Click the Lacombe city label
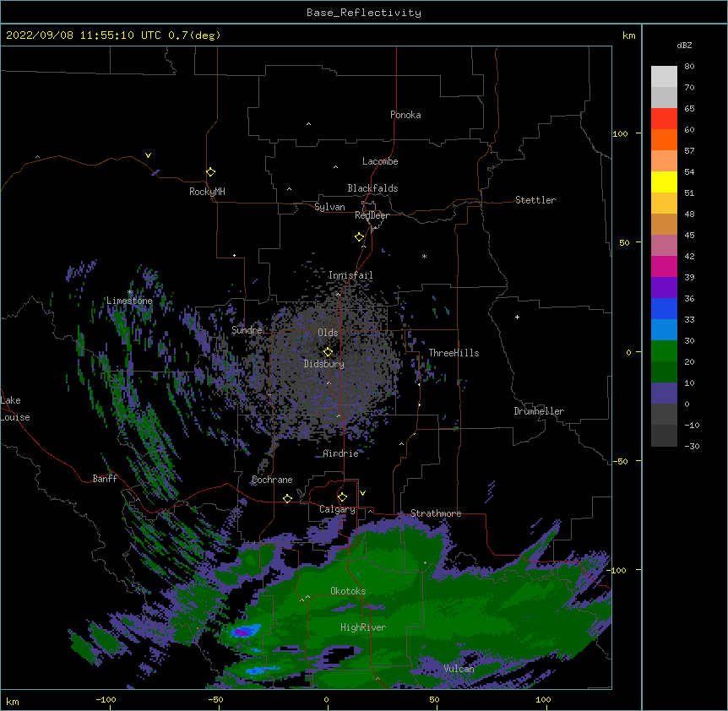The image size is (728, 711). tap(380, 161)
